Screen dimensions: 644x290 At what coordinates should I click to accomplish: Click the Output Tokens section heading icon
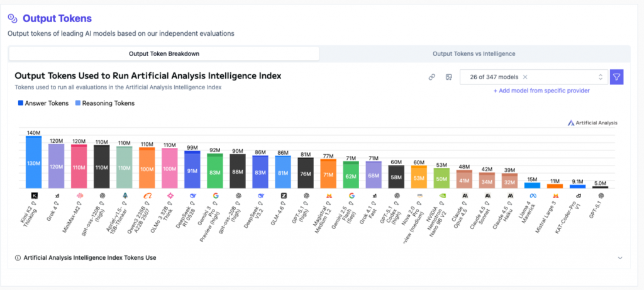(x=12, y=19)
